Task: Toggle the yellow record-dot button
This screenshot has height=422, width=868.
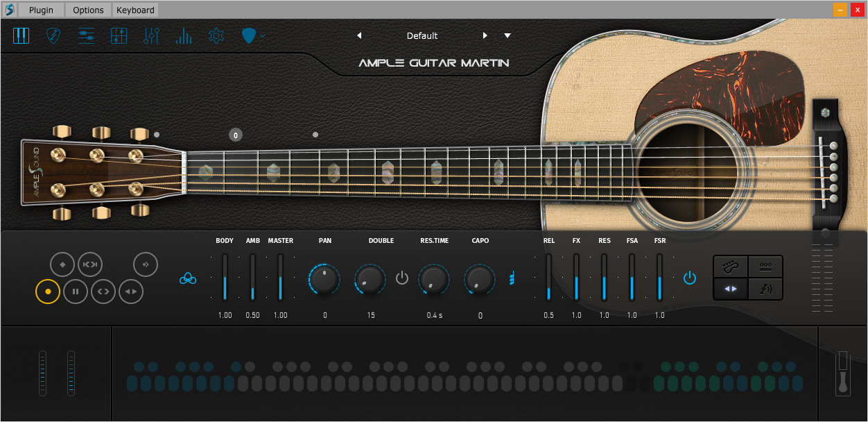Action: tap(48, 292)
